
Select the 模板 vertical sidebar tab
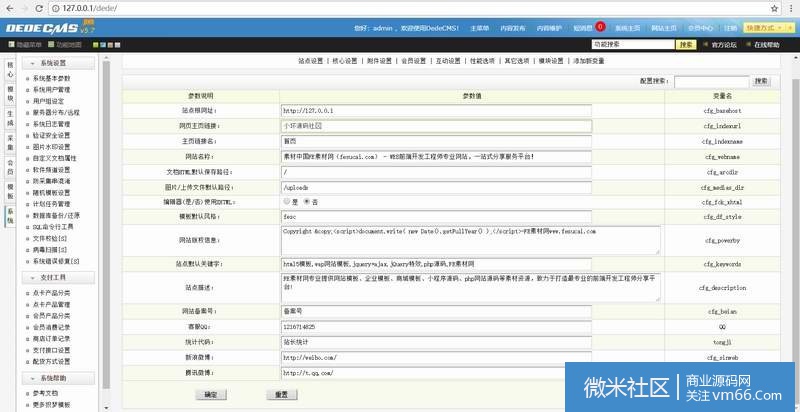point(10,191)
